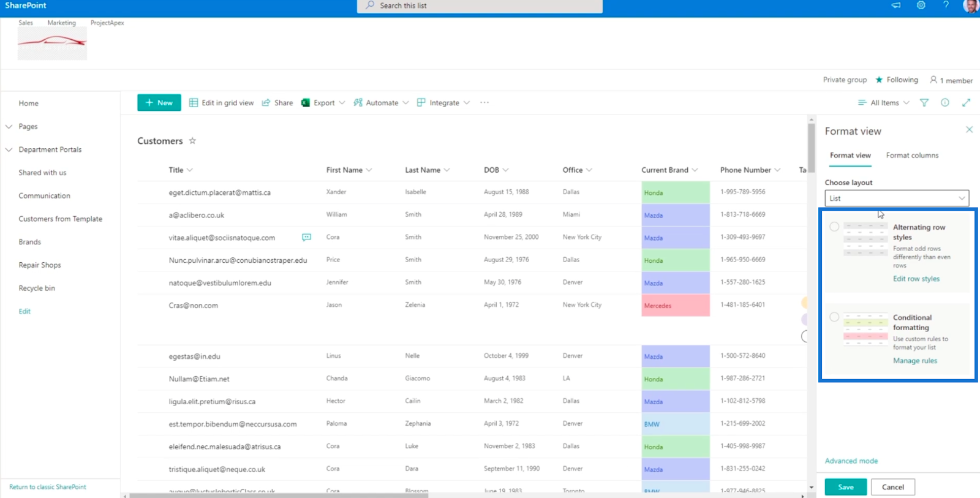980x498 pixels.
Task: Click the light blue BMW brand cell
Action: pyautogui.click(x=676, y=424)
